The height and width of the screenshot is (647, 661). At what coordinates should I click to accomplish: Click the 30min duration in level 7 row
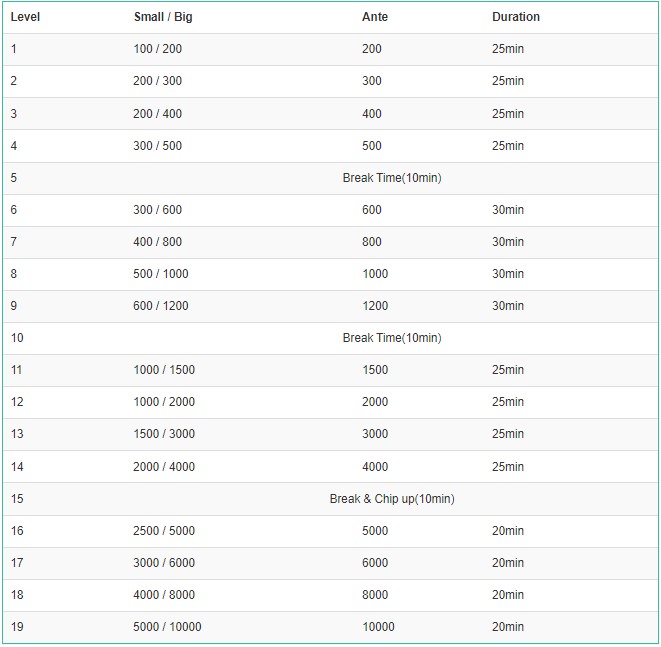point(508,242)
